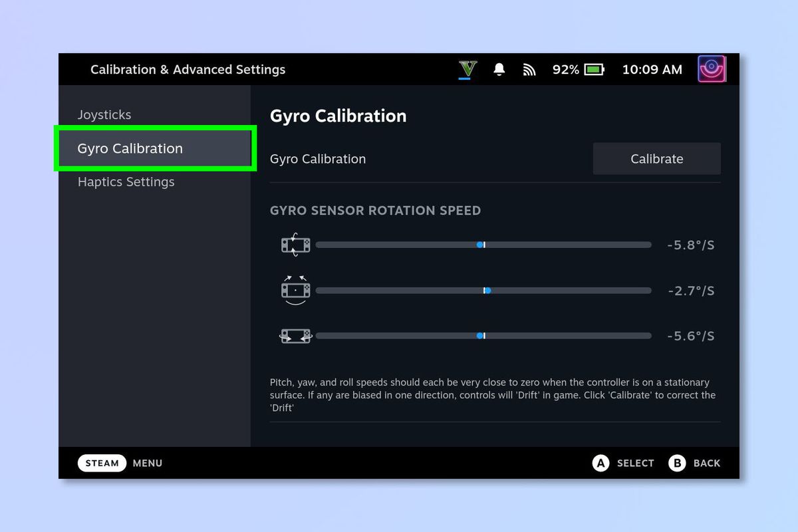Open the notifications bell icon
798x532 pixels.
tap(499, 69)
